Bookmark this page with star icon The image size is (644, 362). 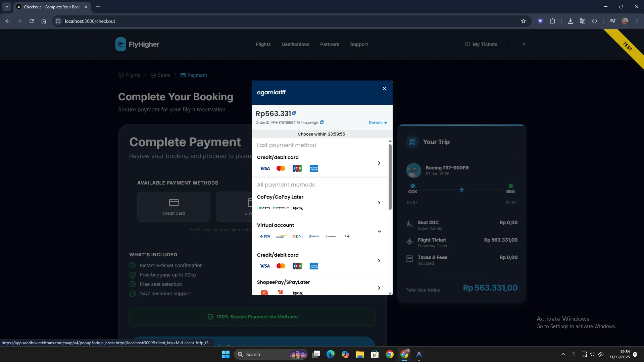[x=523, y=21]
